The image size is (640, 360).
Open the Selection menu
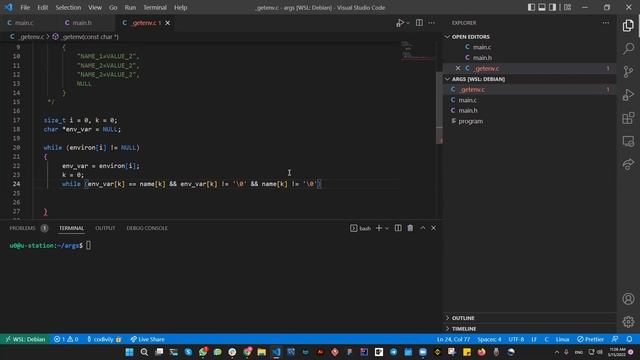point(68,7)
